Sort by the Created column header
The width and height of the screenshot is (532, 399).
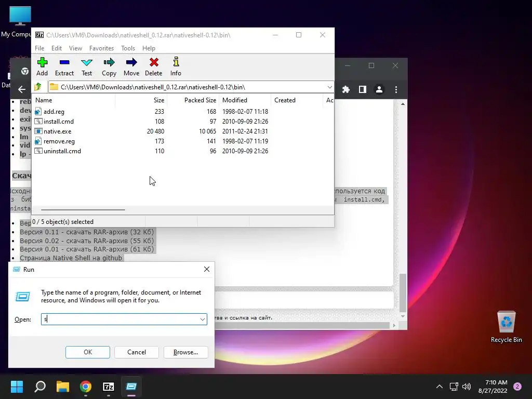pyautogui.click(x=297, y=100)
